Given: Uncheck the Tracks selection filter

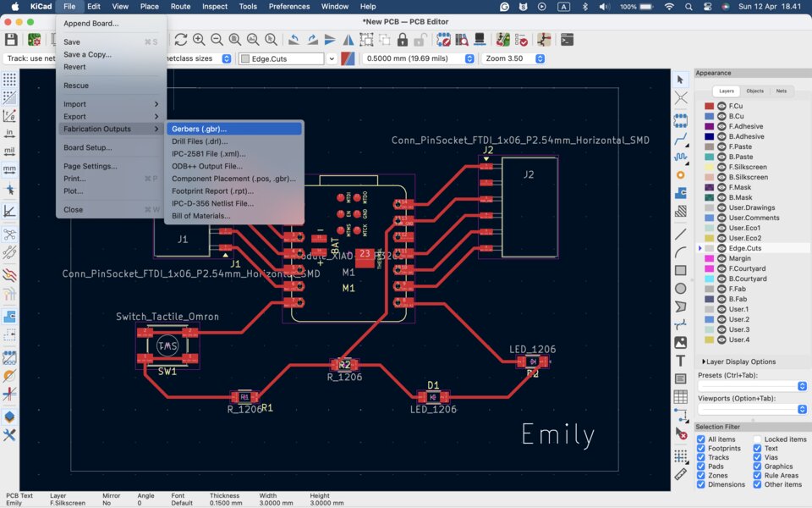Looking at the screenshot, I should pos(700,457).
